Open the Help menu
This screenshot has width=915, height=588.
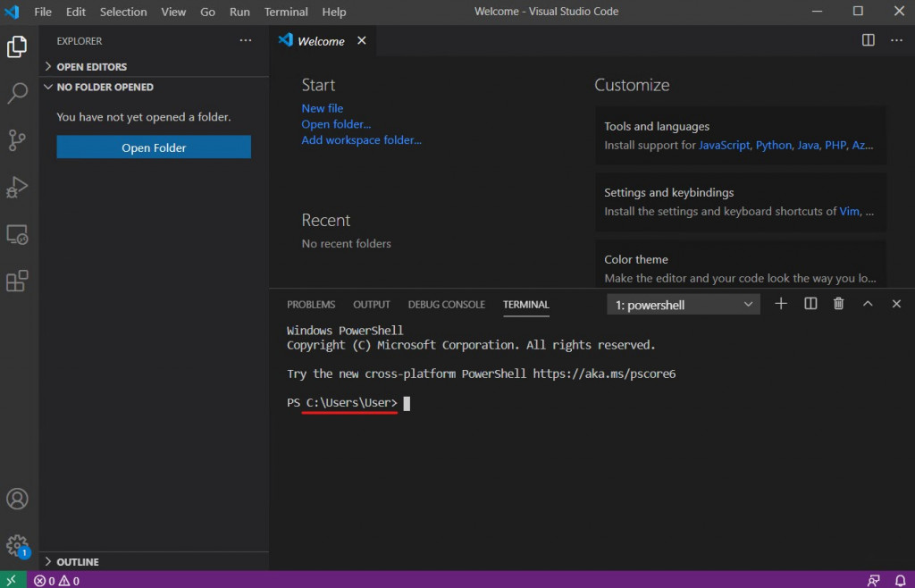(x=334, y=12)
